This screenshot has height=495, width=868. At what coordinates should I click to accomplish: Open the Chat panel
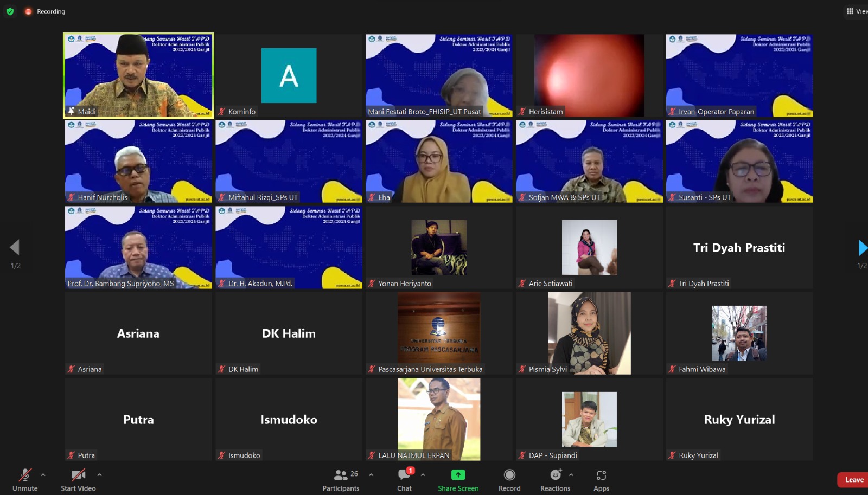point(404,479)
